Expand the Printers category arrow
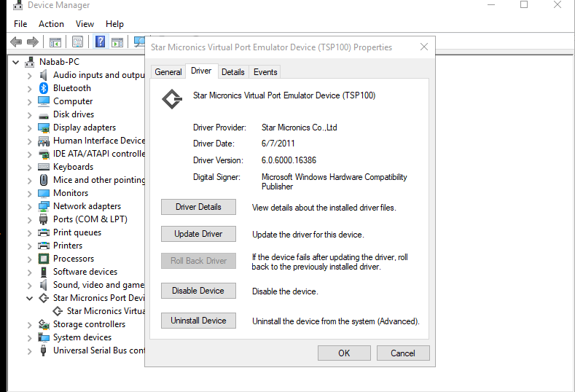The width and height of the screenshot is (575, 392). (x=30, y=246)
